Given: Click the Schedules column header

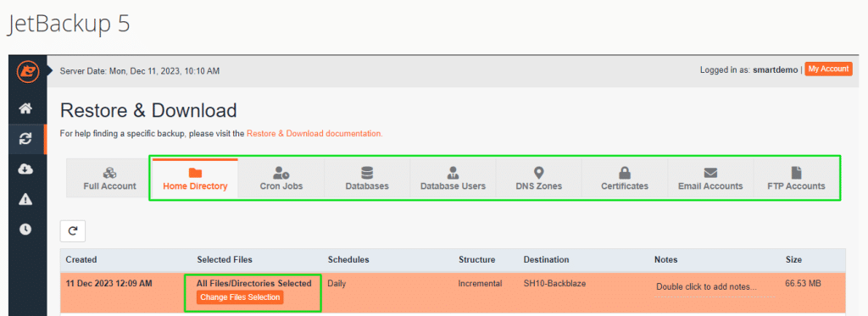Looking at the screenshot, I should [x=348, y=259].
